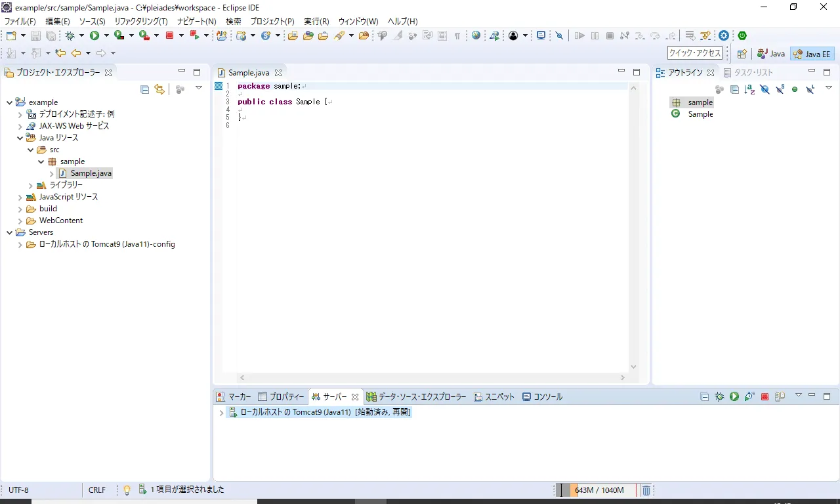
Task: Click the Debug bug icon in toolbar
Action: coord(70,35)
